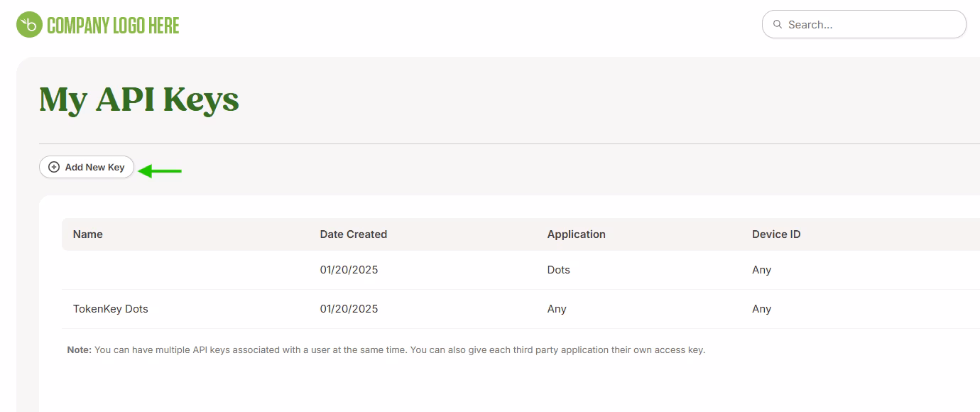Click the empty Name cell of the first row

click(114, 269)
